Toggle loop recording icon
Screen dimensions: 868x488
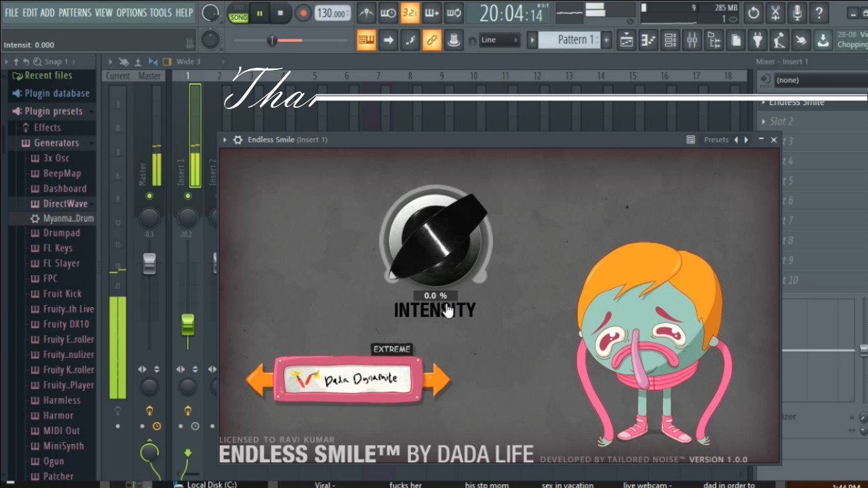454,13
